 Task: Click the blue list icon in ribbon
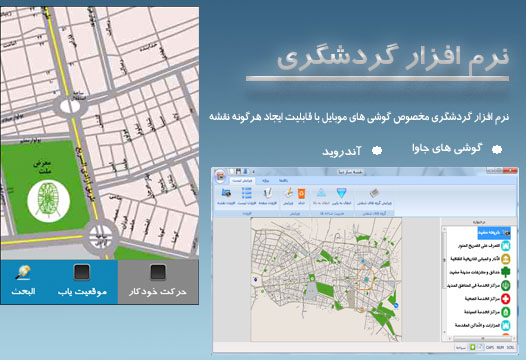247,193
